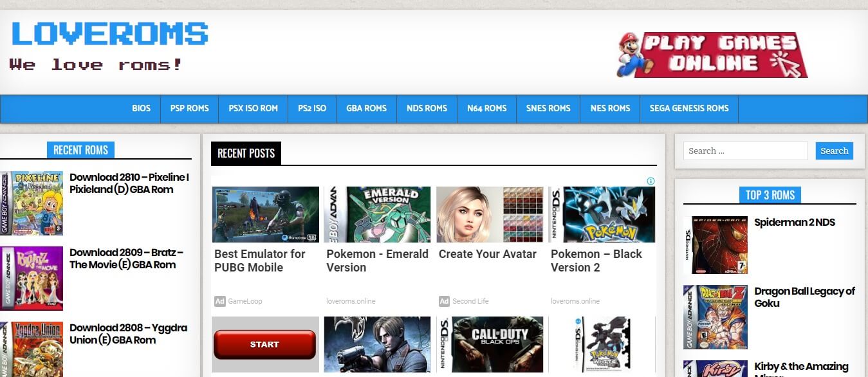Click the Second Life Ad badge
The image size is (868, 377).
tap(444, 301)
